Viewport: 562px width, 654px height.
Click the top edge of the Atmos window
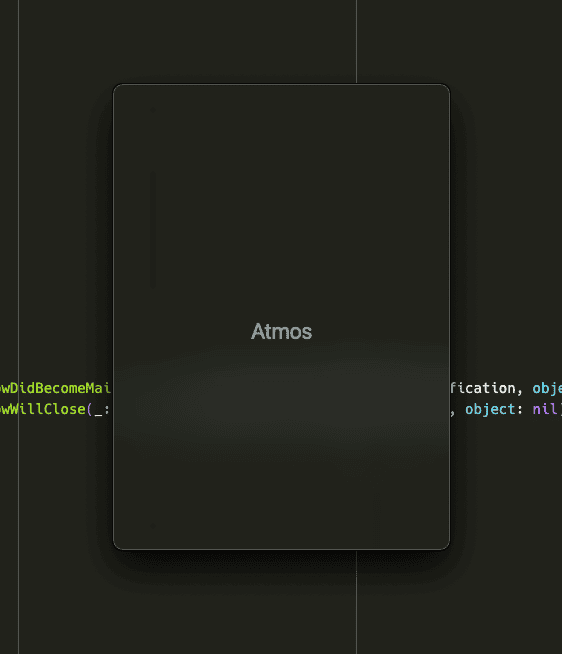pos(281,84)
